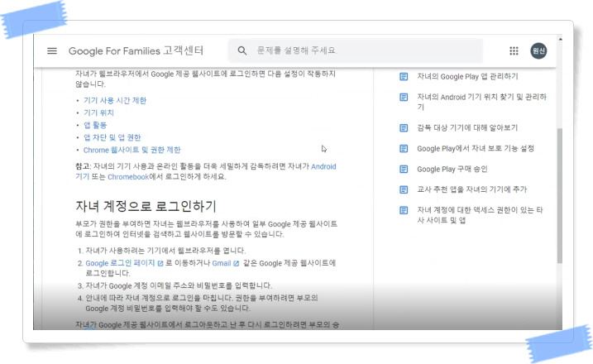593x364 pixels.
Task: Click the scrollbar up arrow
Action: (x=560, y=39)
